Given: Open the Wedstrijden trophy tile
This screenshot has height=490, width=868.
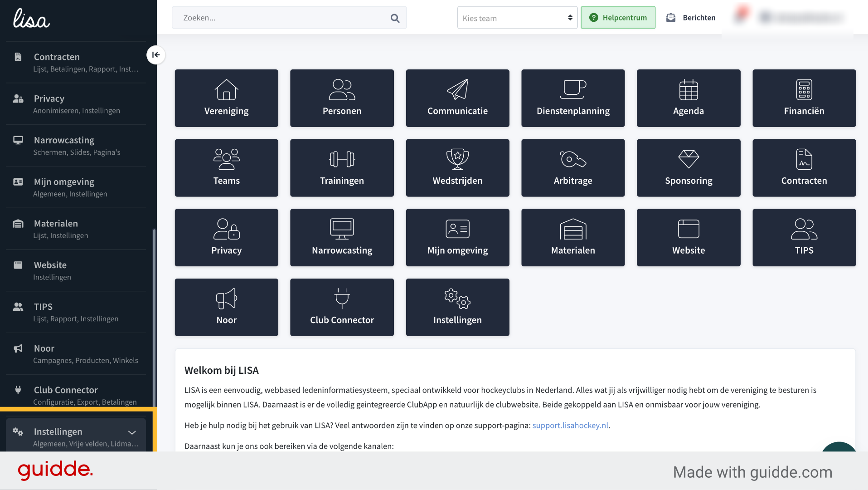Looking at the screenshot, I should click(457, 168).
